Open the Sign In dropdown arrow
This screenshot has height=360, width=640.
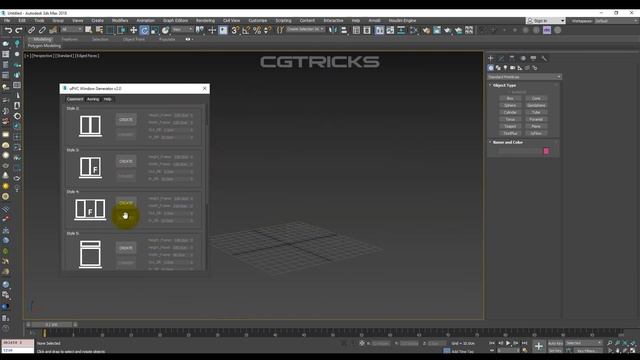[x=562, y=21]
